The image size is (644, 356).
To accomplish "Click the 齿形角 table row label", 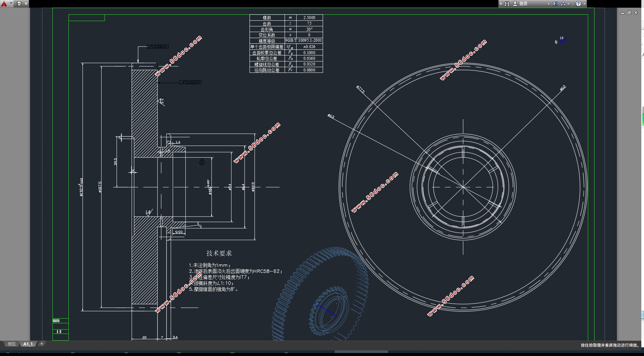I will (267, 29).
